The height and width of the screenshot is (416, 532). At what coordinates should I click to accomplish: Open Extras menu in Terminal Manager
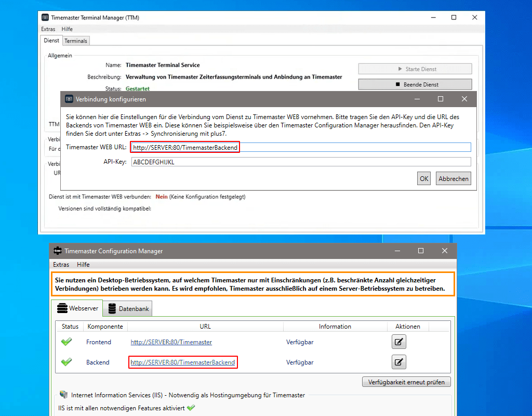pyautogui.click(x=48, y=29)
